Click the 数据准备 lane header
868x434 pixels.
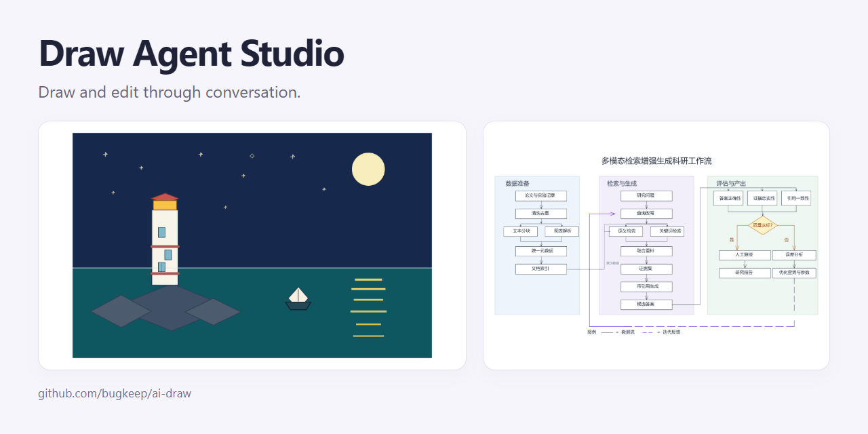pos(517,184)
